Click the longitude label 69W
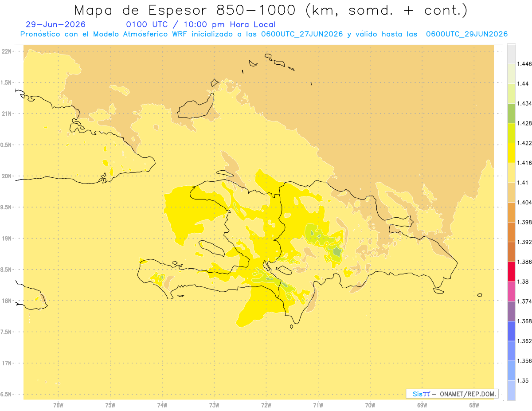 [x=422, y=405]
